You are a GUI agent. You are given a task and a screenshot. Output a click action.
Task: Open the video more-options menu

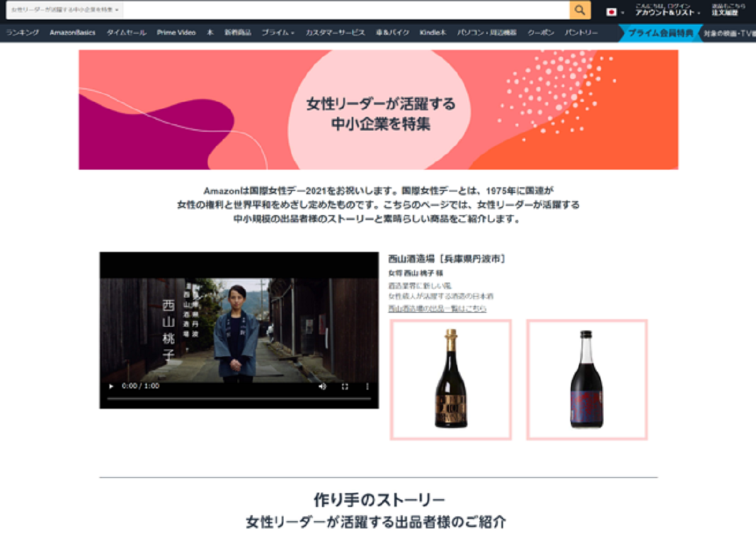click(368, 386)
